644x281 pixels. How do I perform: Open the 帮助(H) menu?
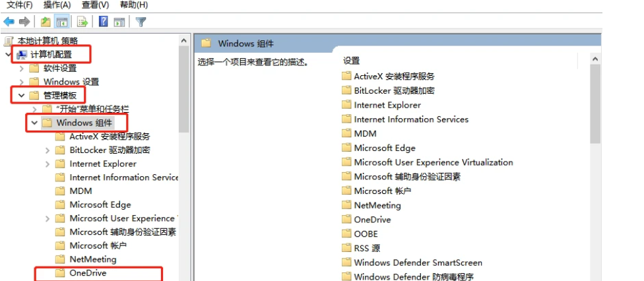[x=134, y=5]
